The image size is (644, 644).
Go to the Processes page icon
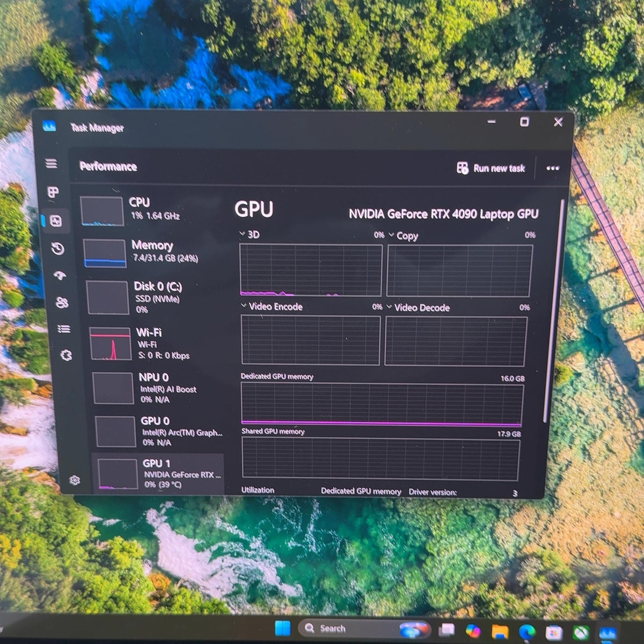click(x=53, y=192)
